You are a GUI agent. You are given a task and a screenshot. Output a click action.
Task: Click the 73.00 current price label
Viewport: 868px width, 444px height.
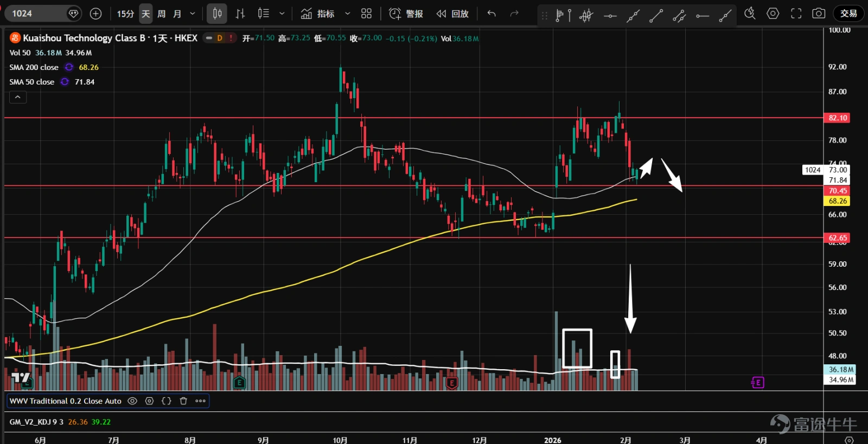[x=837, y=170]
